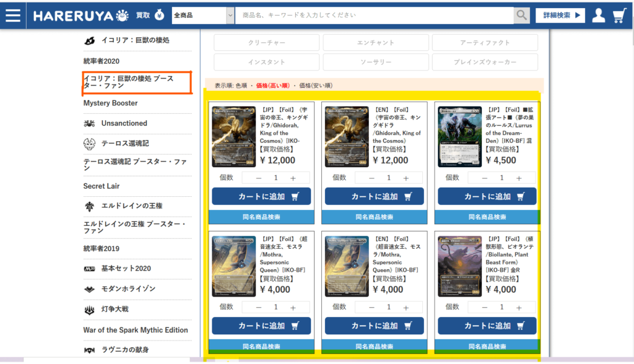The width and height of the screenshot is (634, 364).
Task: Click the テーロス還魂記 set icon
Action: click(x=89, y=144)
